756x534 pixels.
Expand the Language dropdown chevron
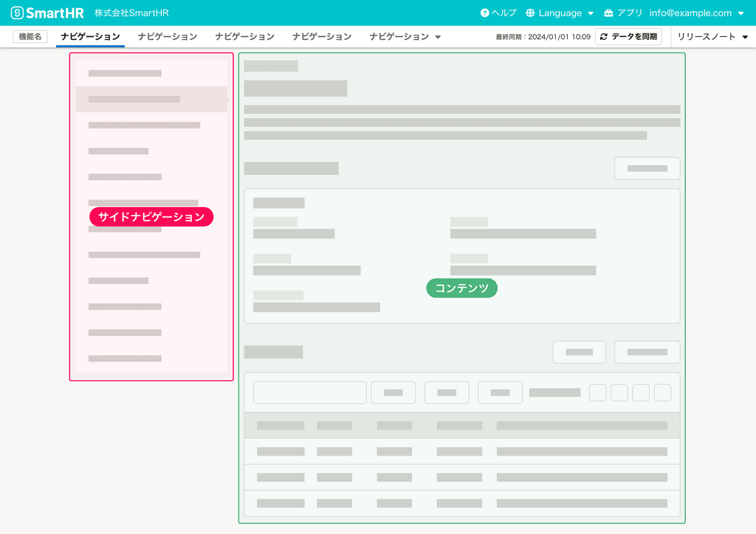[591, 13]
